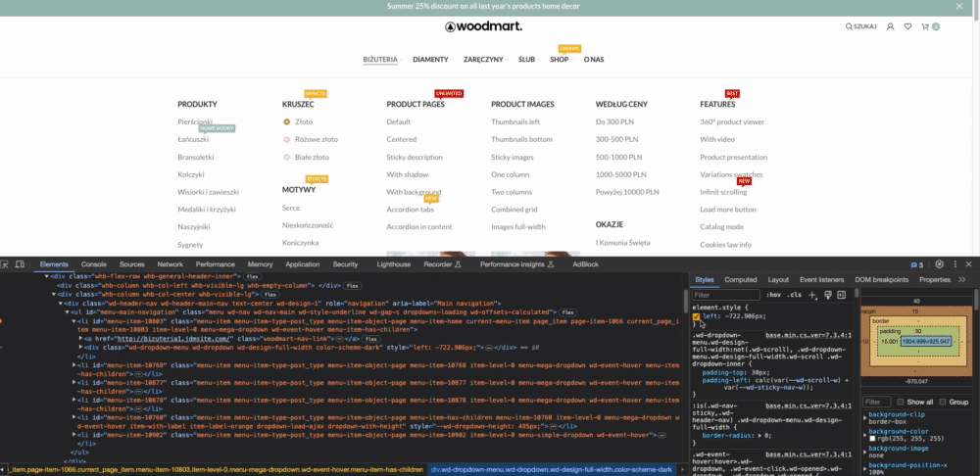Open the DevTools issues counter badge

click(x=917, y=264)
